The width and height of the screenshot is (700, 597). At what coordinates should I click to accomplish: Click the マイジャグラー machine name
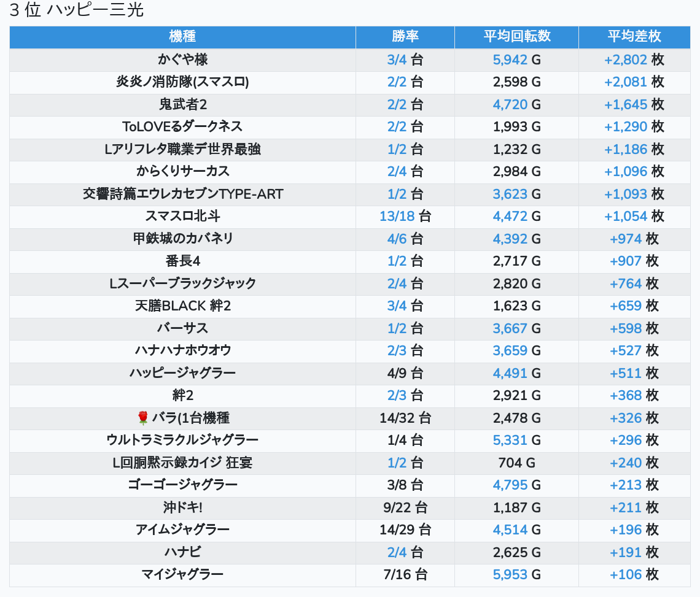pos(182,575)
